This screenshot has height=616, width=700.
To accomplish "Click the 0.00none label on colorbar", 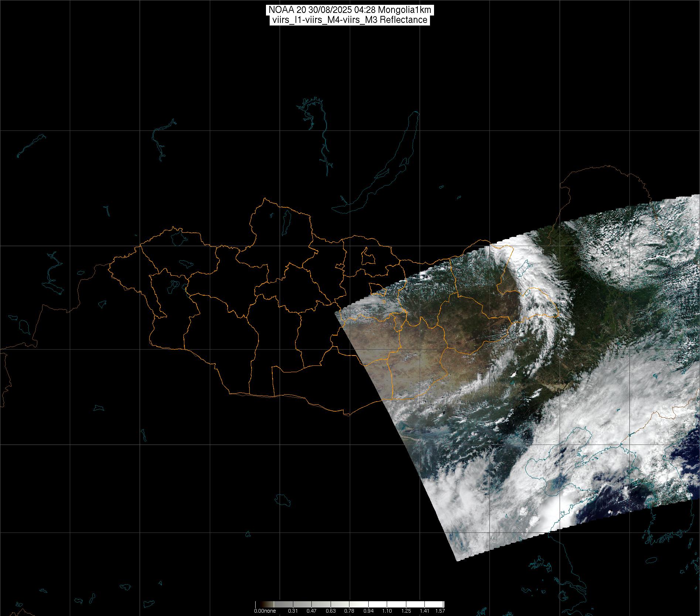I will click(265, 611).
